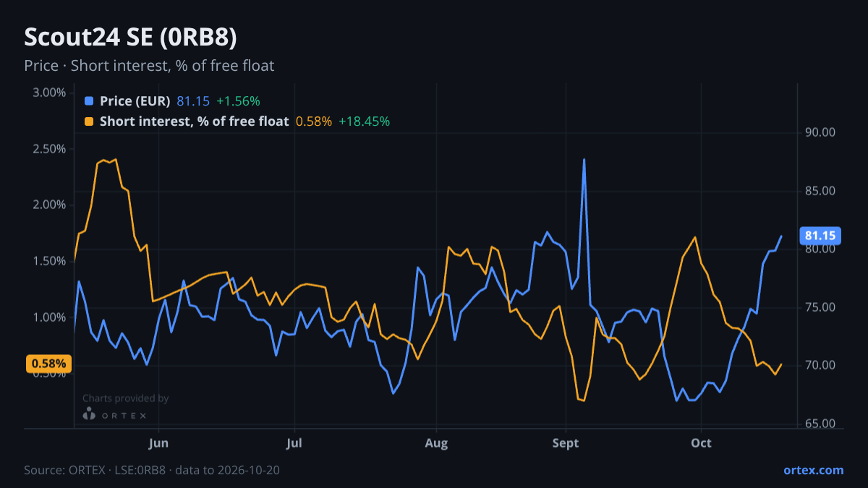
Task: Click the 1.50% left axis label
Action: tap(49, 261)
